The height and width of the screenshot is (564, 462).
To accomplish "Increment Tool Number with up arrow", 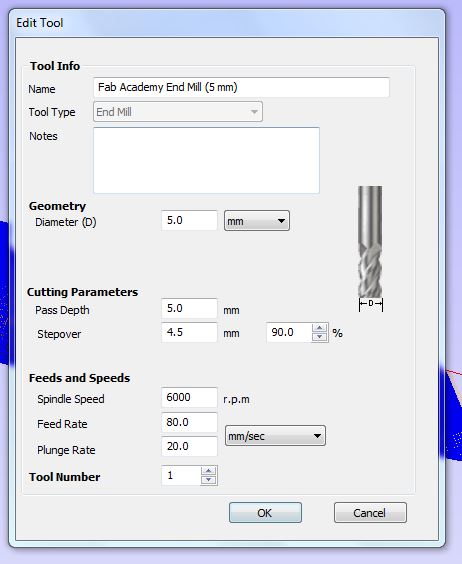I will [x=209, y=471].
